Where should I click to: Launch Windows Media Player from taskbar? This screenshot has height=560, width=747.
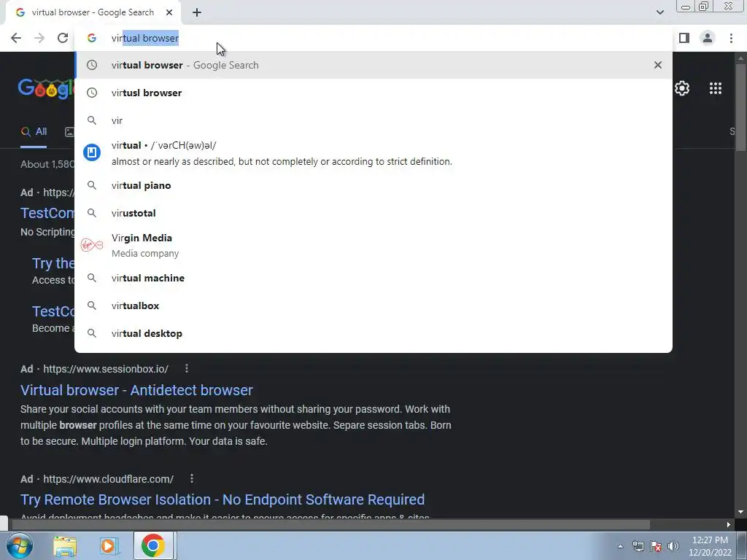click(109, 545)
